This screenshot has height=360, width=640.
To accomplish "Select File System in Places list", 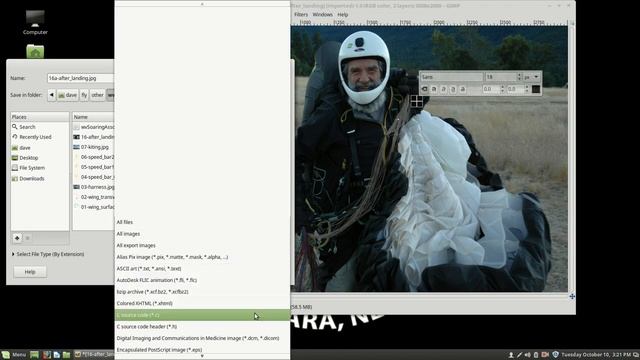I will [x=40, y=168].
